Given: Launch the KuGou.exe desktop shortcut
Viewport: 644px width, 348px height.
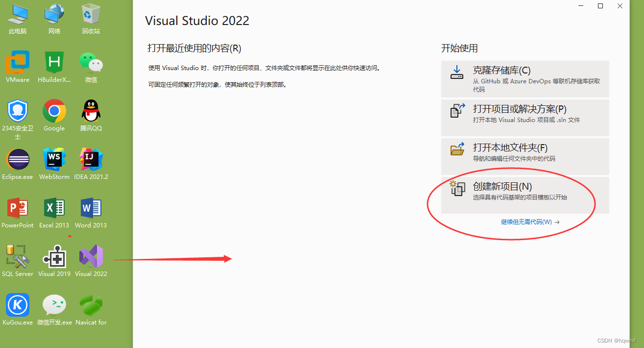Looking at the screenshot, I should (x=18, y=310).
